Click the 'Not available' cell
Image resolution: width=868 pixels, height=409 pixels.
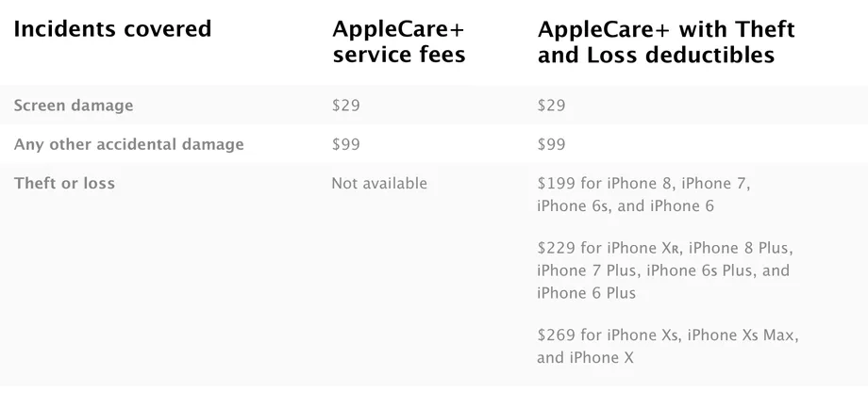click(379, 183)
